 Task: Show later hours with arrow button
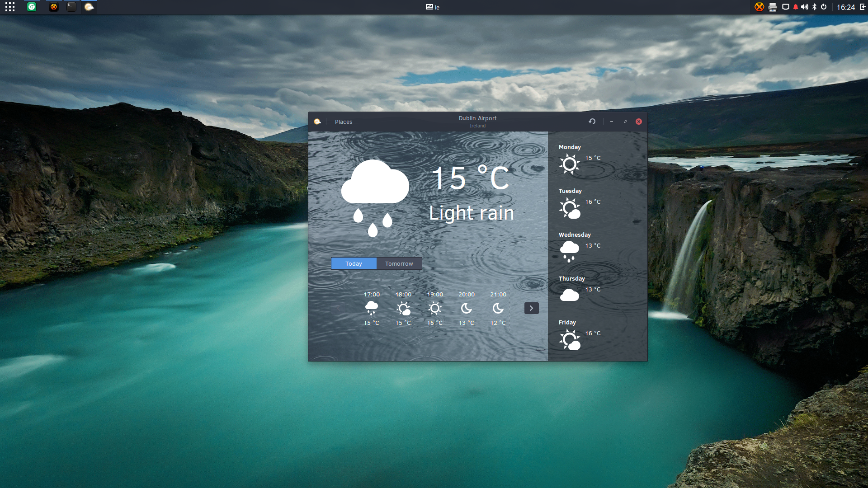(532, 308)
